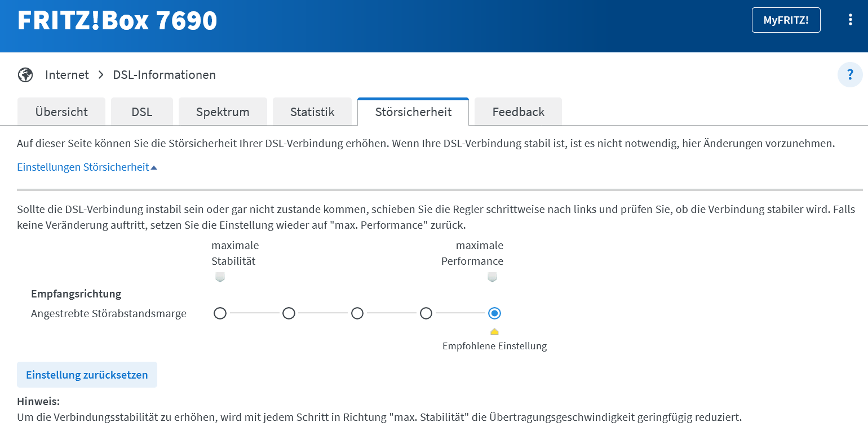Click the Internet breadcrumb link
Screen dimensions: 868x431
tap(67, 74)
